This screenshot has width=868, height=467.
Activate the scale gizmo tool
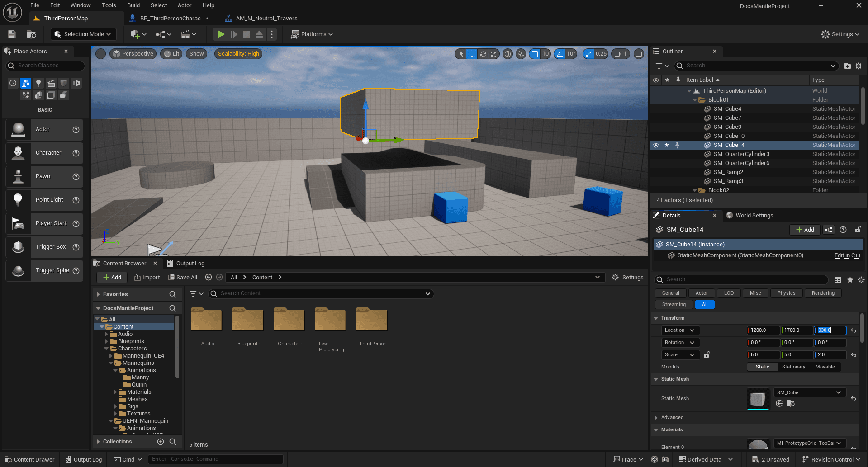(494, 54)
